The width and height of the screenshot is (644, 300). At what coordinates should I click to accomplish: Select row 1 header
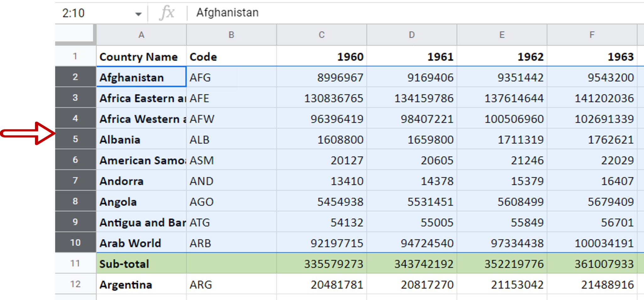(x=75, y=56)
